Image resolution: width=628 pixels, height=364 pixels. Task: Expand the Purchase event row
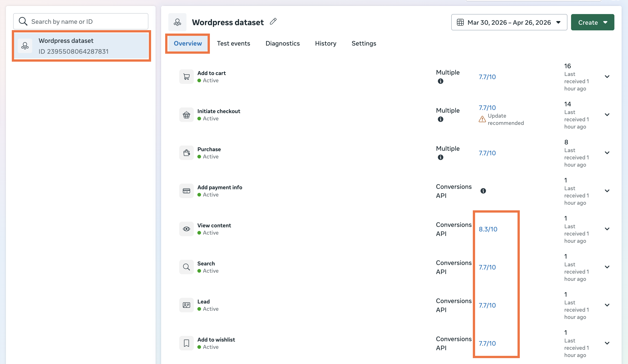(x=607, y=153)
